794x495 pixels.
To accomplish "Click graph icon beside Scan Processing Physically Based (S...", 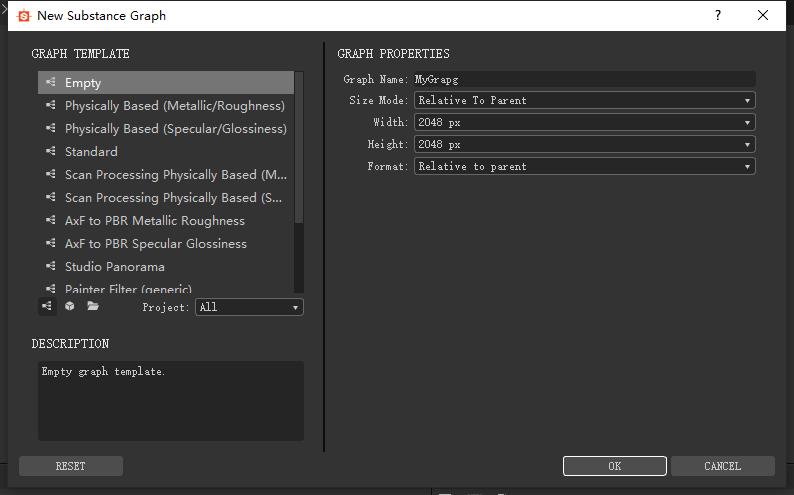I will pos(50,197).
